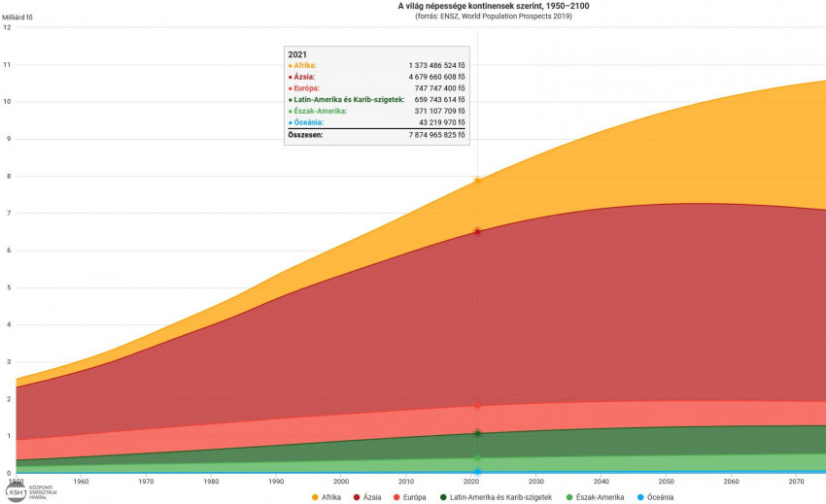
Task: Click the 2050 label on the x-axis
Action: point(666,482)
